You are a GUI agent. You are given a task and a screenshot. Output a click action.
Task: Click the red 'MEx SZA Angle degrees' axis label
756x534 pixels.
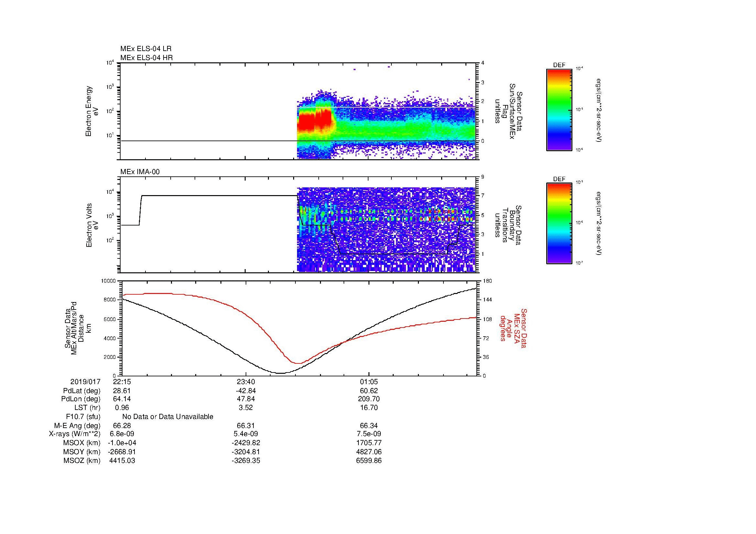[513, 328]
